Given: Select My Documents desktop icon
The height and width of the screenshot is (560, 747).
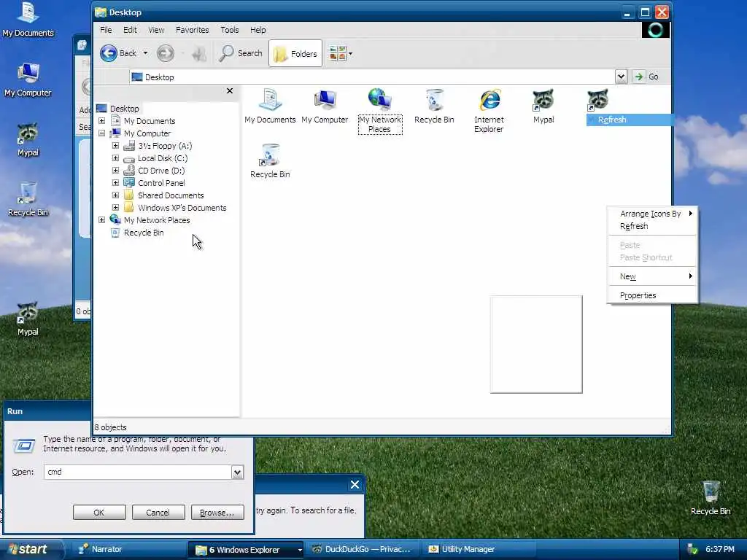Looking at the screenshot, I should click(x=28, y=20).
